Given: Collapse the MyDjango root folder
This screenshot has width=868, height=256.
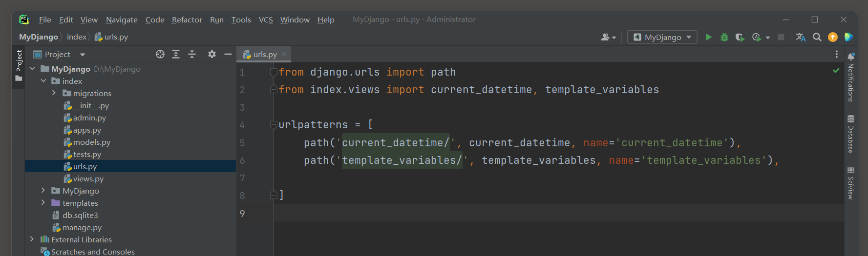Looking at the screenshot, I should pos(32,69).
